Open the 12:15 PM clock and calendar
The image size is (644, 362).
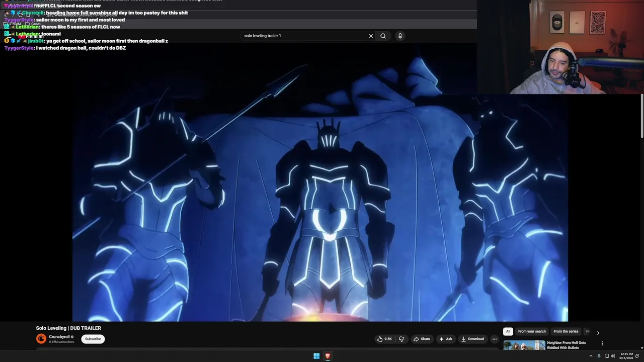coord(627,356)
